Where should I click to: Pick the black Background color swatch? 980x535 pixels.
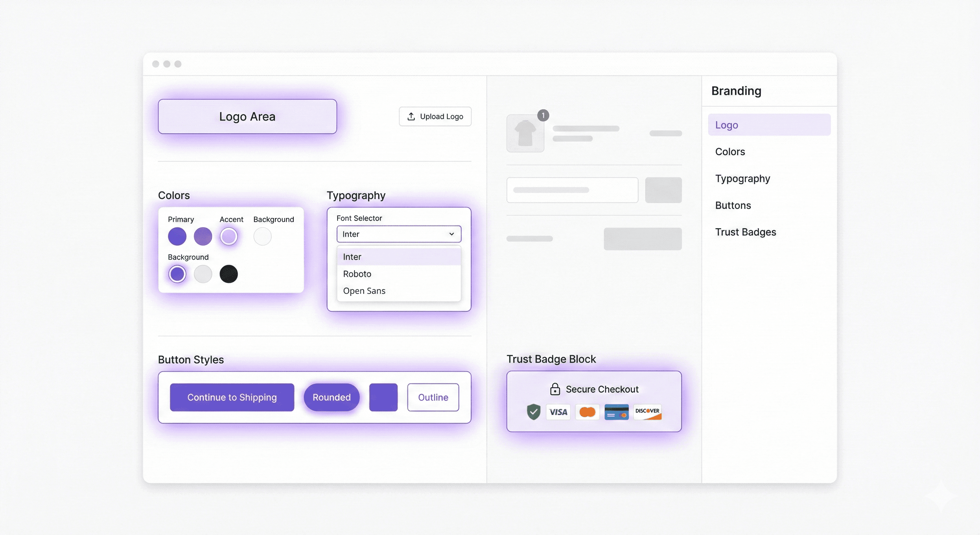pos(229,274)
